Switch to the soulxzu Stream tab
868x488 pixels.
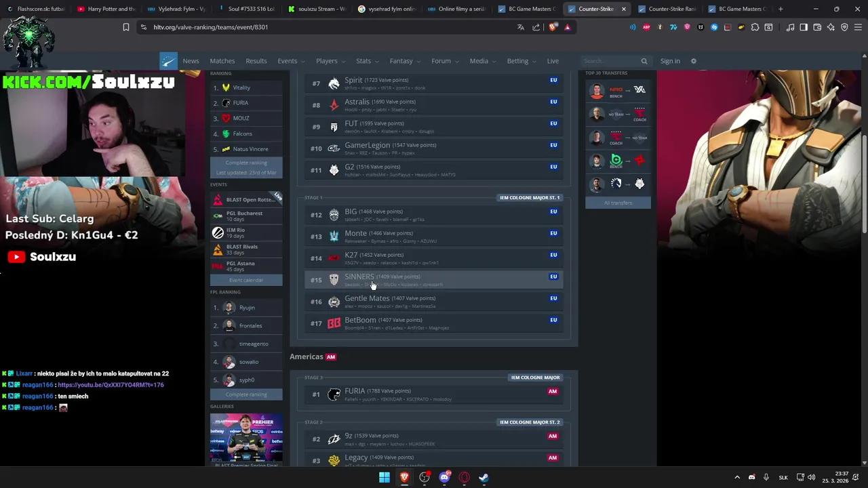317,9
